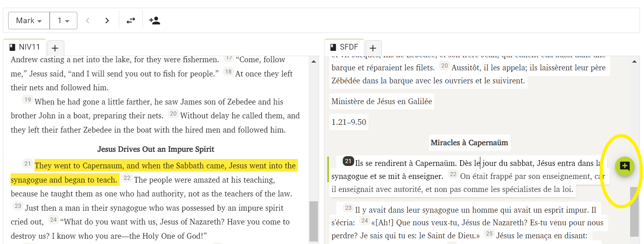Click the green add comment button

(625, 166)
